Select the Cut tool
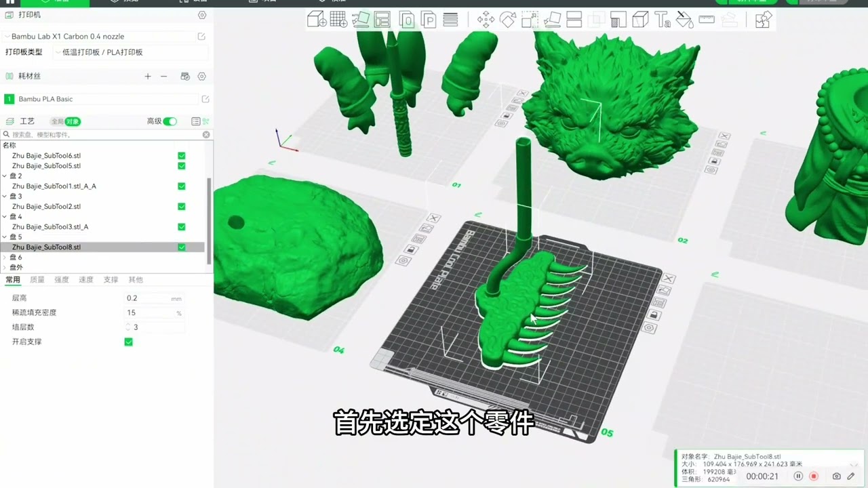The image size is (868, 488). tap(574, 20)
